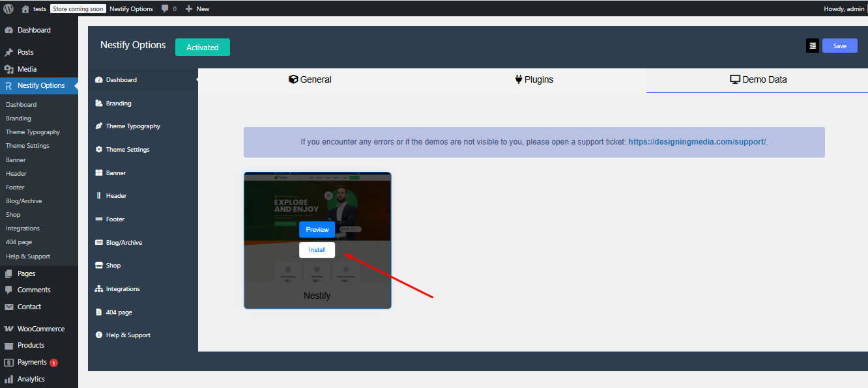Click the 404 page icon in options panel
Screen dimensions: 868x388
99,312
